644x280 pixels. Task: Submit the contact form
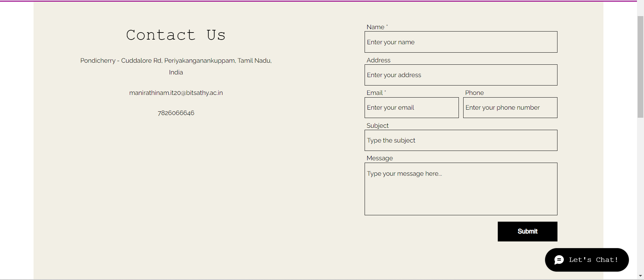(528, 231)
